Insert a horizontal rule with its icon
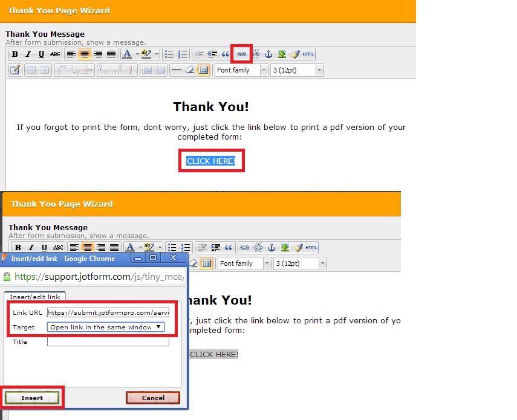The height and width of the screenshot is (420, 517). [177, 71]
